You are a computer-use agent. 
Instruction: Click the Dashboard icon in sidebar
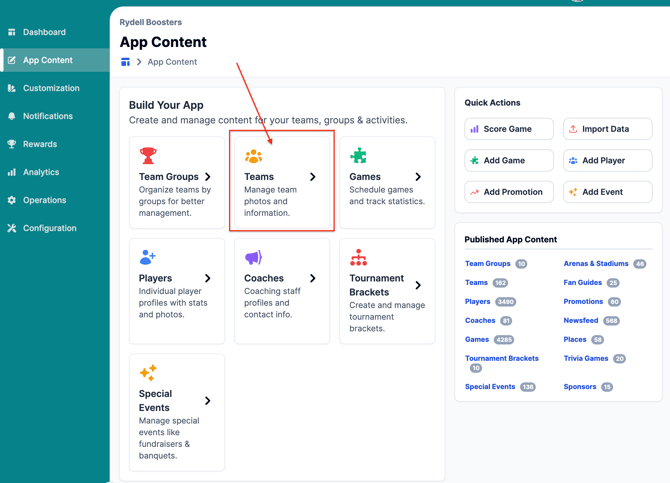[12, 32]
